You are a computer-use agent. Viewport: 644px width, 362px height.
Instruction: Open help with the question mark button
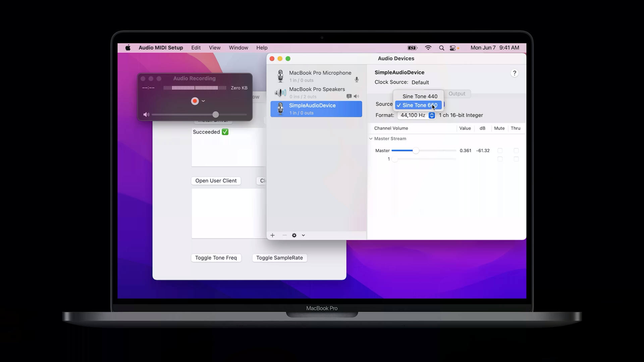tap(515, 73)
